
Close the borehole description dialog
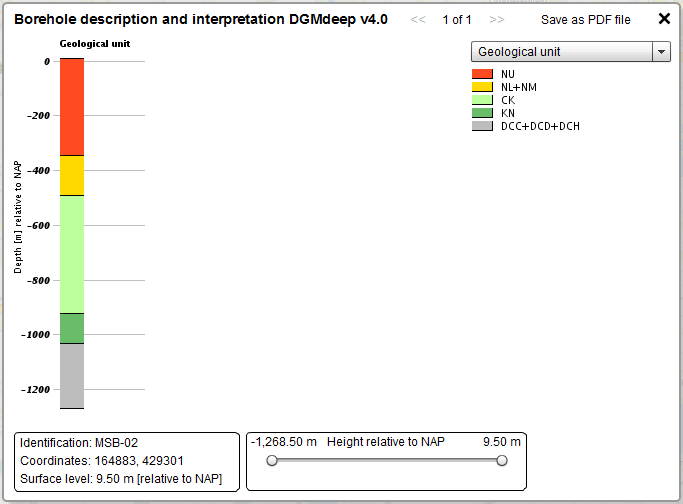point(664,18)
